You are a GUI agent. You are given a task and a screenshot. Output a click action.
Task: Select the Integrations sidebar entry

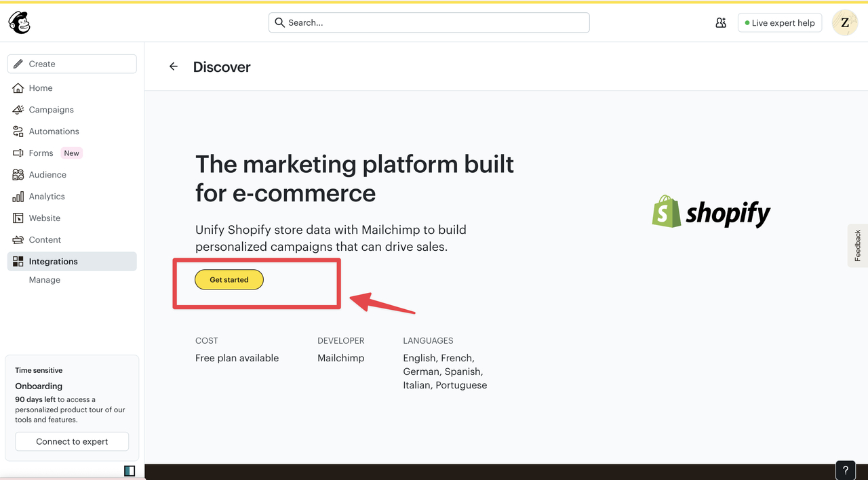point(52,261)
